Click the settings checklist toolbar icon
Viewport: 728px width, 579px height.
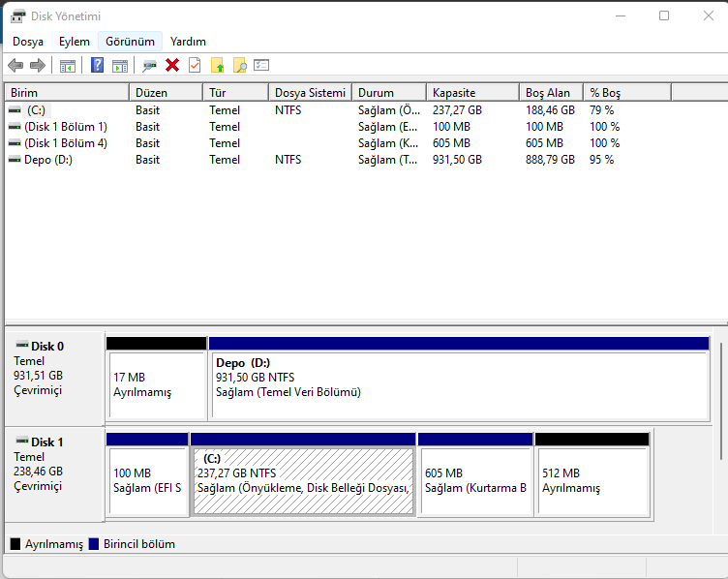261,65
